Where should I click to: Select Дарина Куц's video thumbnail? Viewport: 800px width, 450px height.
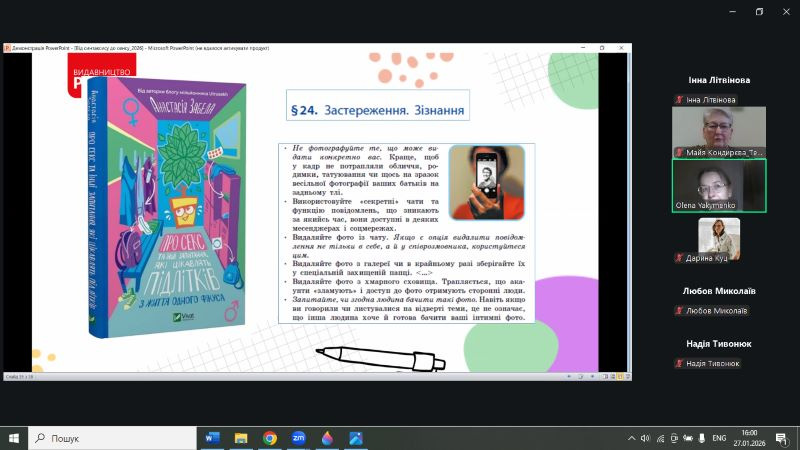pyautogui.click(x=718, y=240)
